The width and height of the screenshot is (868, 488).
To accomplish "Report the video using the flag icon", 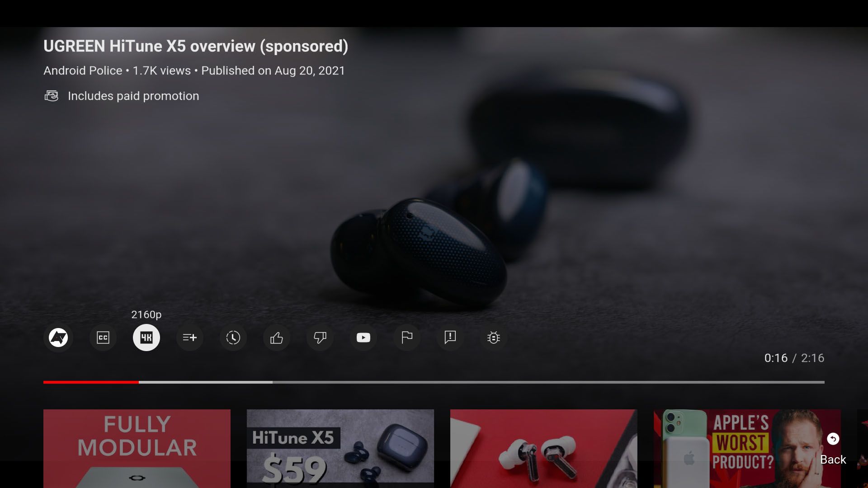I will point(406,338).
